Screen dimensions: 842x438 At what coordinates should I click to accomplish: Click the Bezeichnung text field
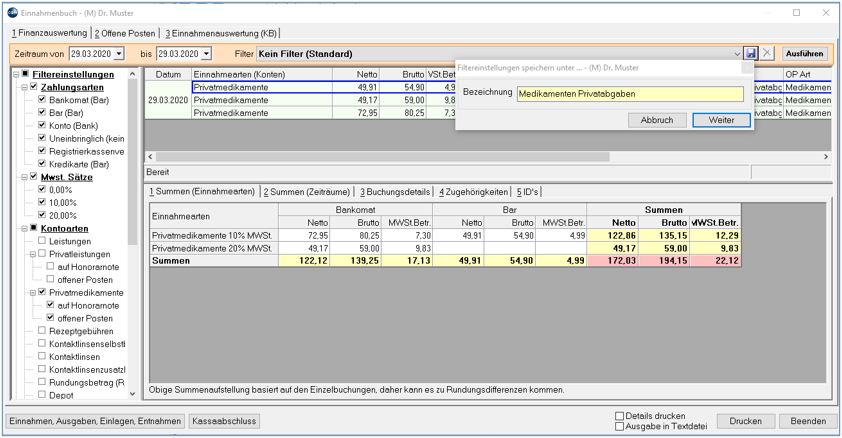point(630,94)
